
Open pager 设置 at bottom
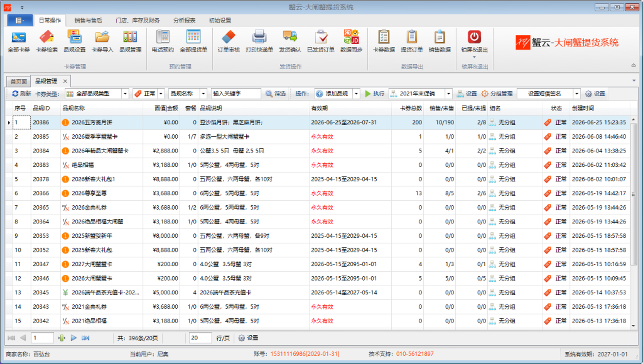248,338
